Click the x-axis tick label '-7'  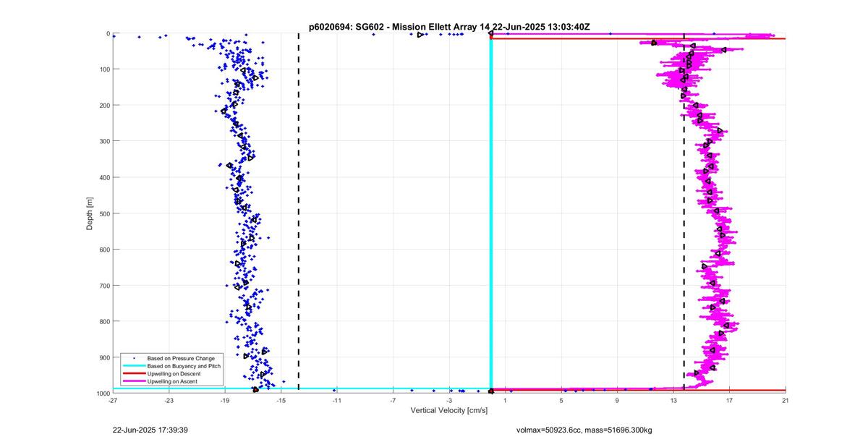tap(393, 400)
